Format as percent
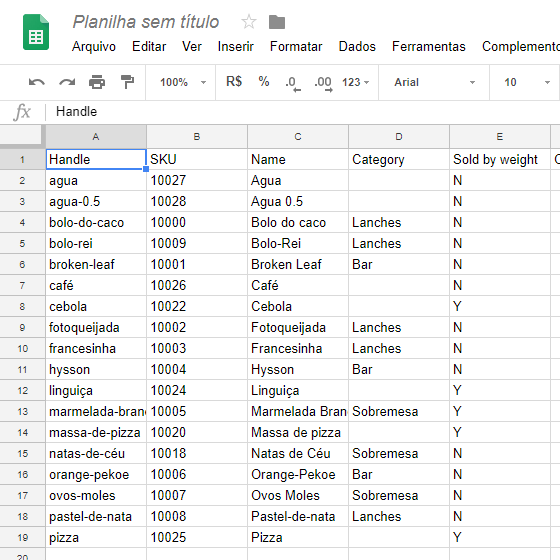 point(264,82)
